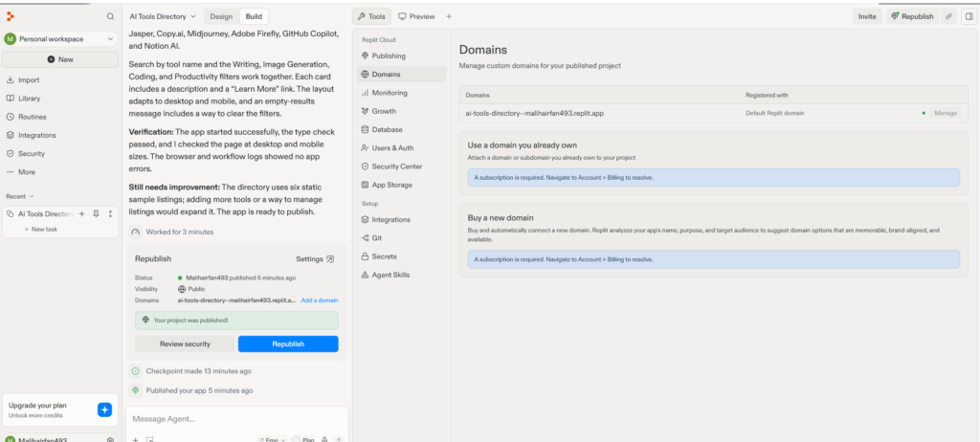Copy the published link using the chain icon
980x442 pixels.
click(x=948, y=16)
